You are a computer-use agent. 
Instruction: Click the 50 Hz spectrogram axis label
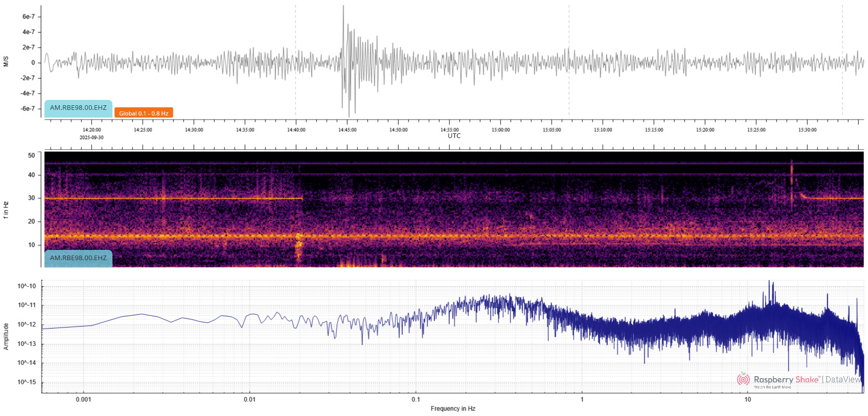pos(32,155)
